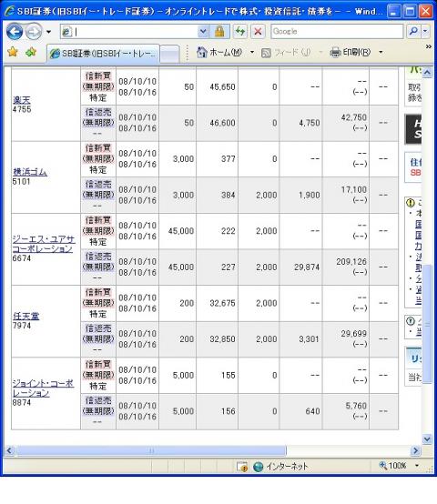
Task: Click into the Google search box
Action: [337, 32]
